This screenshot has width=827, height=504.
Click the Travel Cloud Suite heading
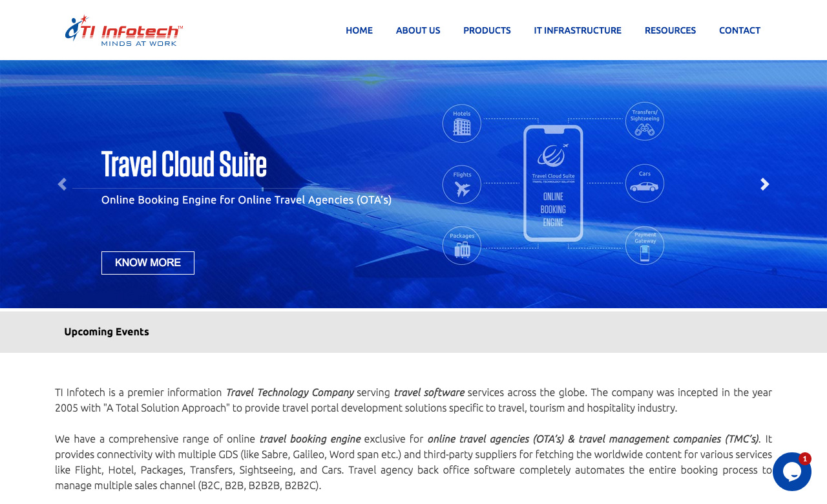[184, 164]
